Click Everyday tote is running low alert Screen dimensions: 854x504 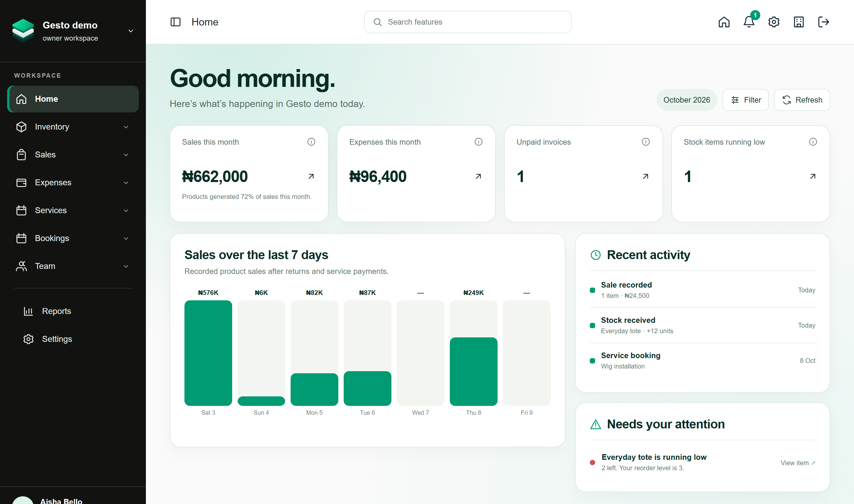(654, 457)
